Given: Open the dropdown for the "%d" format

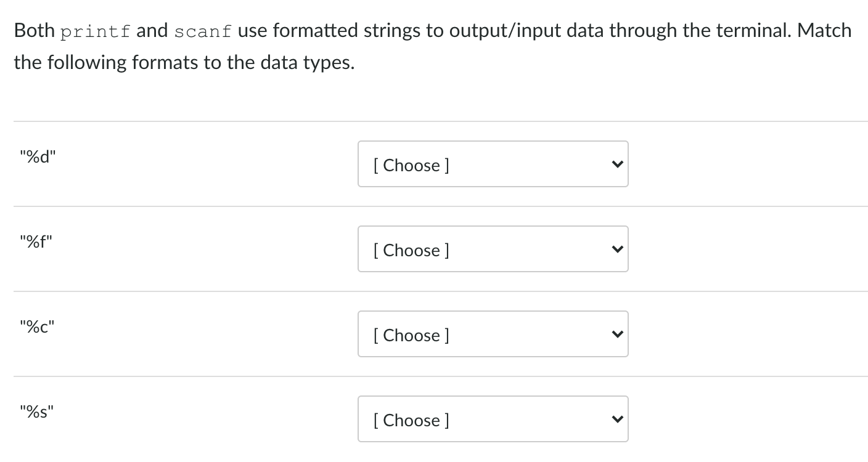Looking at the screenshot, I should tap(492, 164).
